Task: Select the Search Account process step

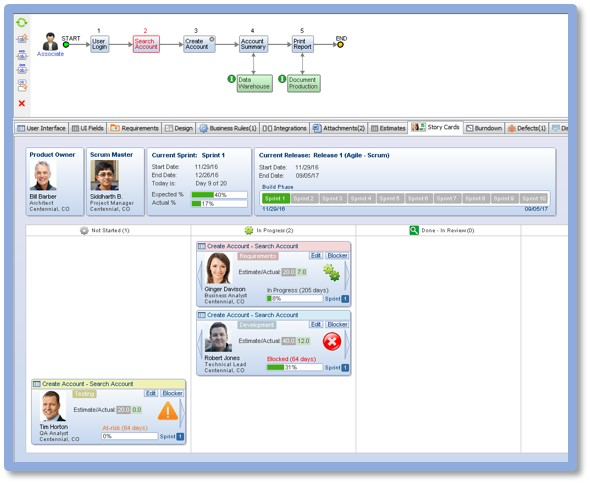Action: click(146, 44)
